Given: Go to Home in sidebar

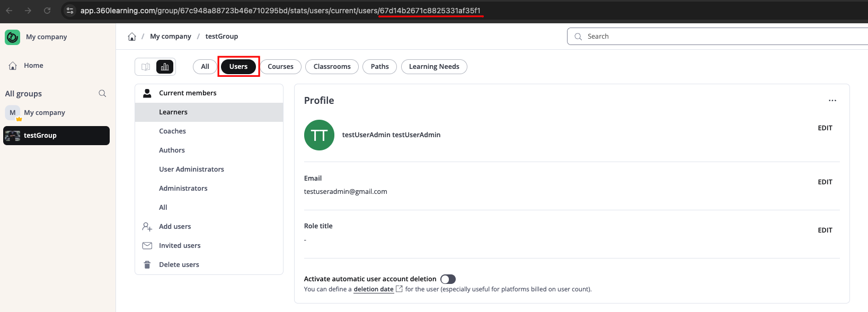Looking at the screenshot, I should pyautogui.click(x=33, y=66).
